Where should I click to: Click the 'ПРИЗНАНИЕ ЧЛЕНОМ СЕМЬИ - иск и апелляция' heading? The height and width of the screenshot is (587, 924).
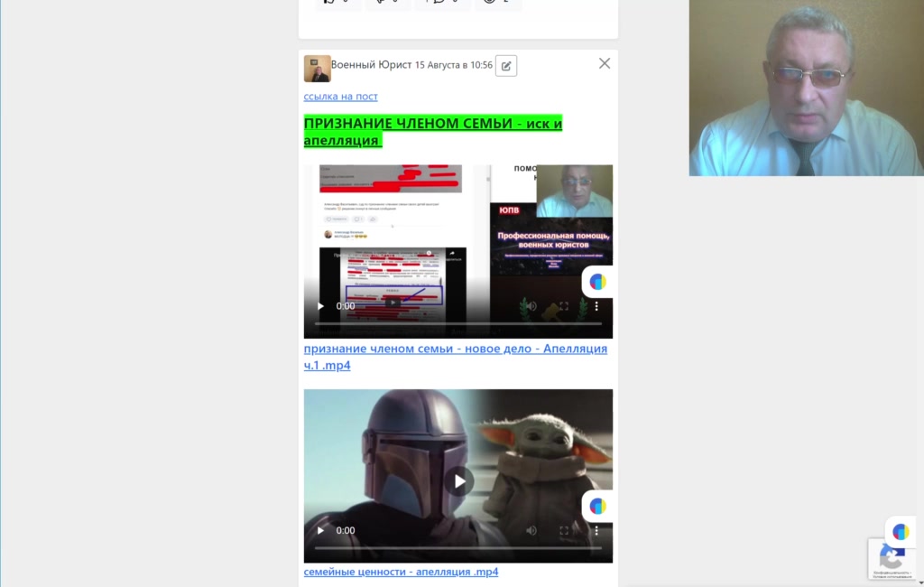pos(432,132)
